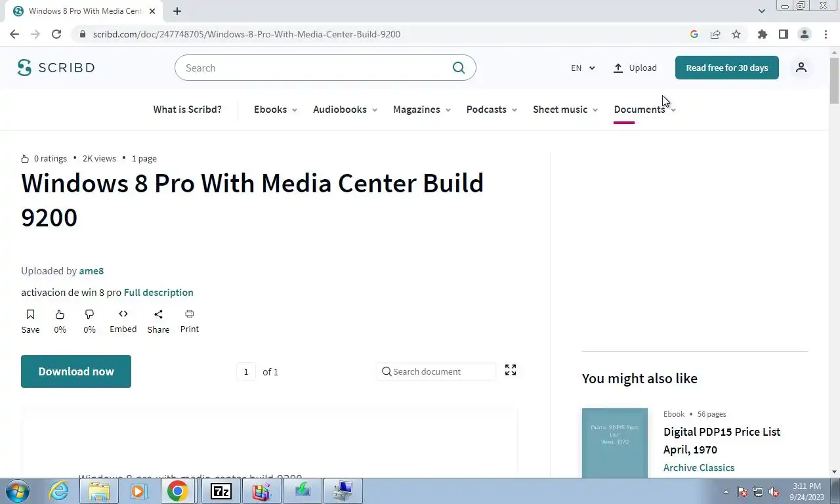The image size is (840, 504).
Task: Click the thumbs down rating icon
Action: click(89, 314)
